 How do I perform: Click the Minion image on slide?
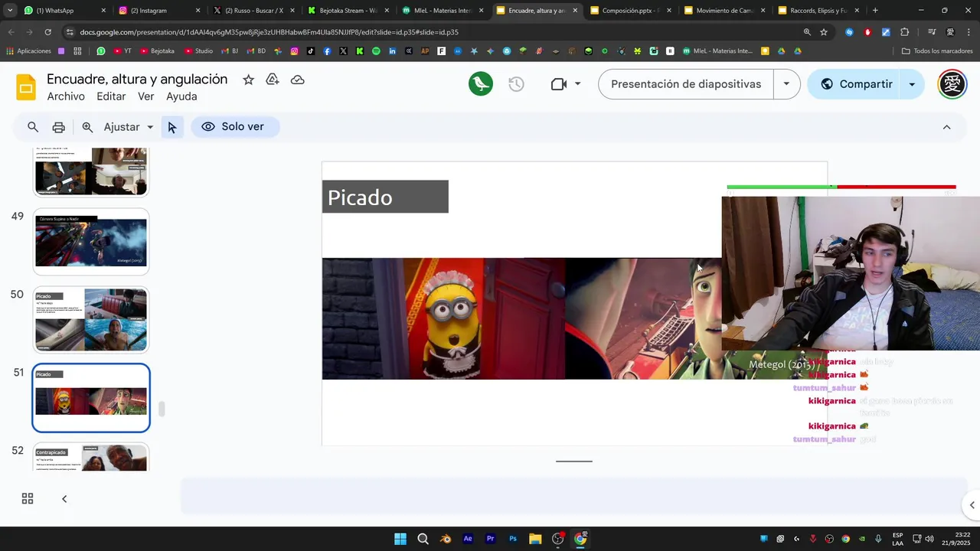point(444,318)
